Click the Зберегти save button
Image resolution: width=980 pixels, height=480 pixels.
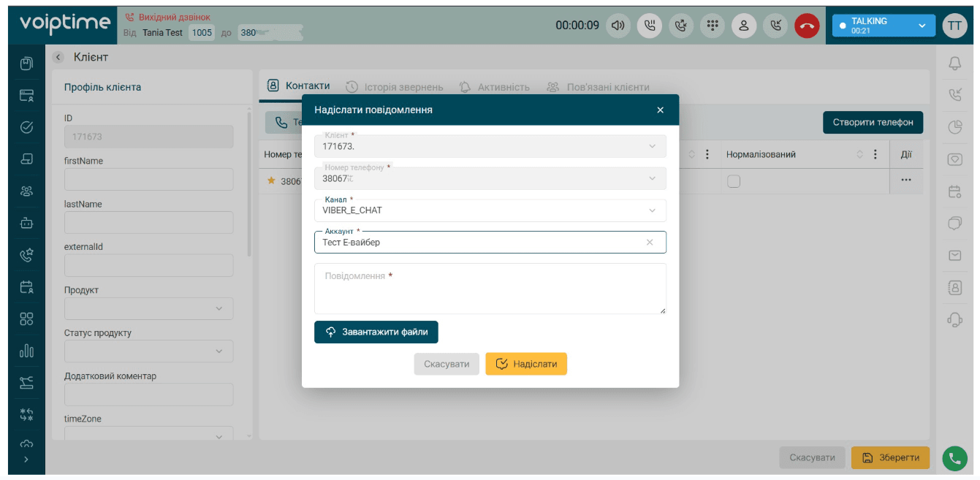coord(890,457)
